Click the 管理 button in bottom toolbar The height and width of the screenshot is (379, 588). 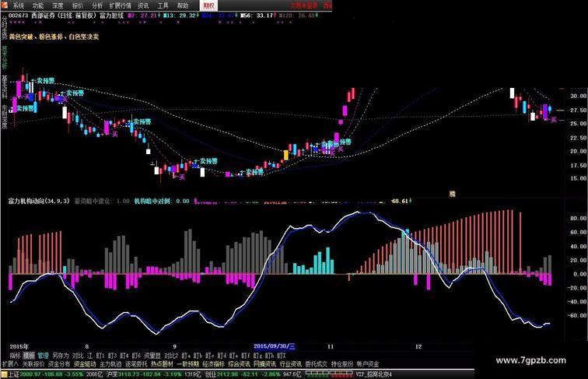click(x=43, y=356)
